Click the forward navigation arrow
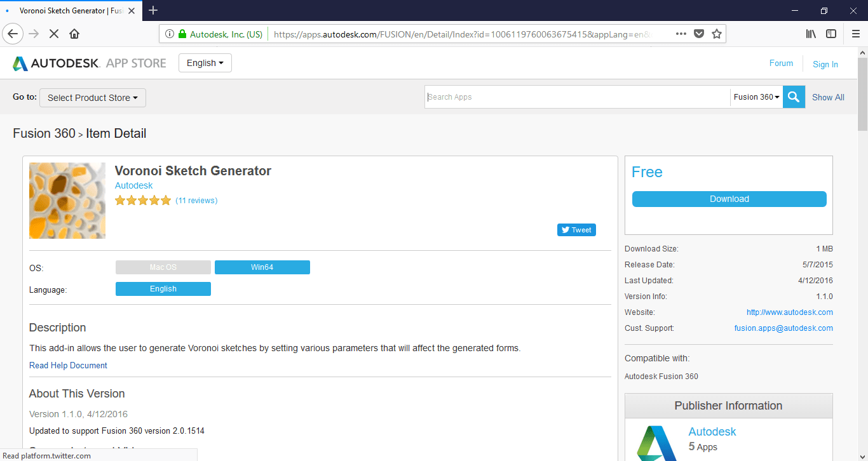The width and height of the screenshot is (868, 461). (34, 34)
